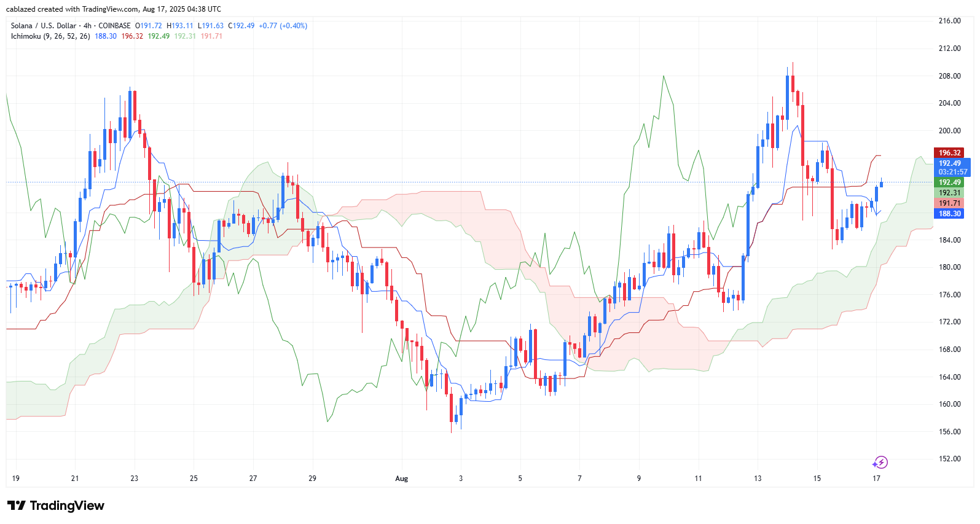The width and height of the screenshot is (980, 524).
Task: Click the blue 188.30 price axis label
Action: click(x=949, y=214)
